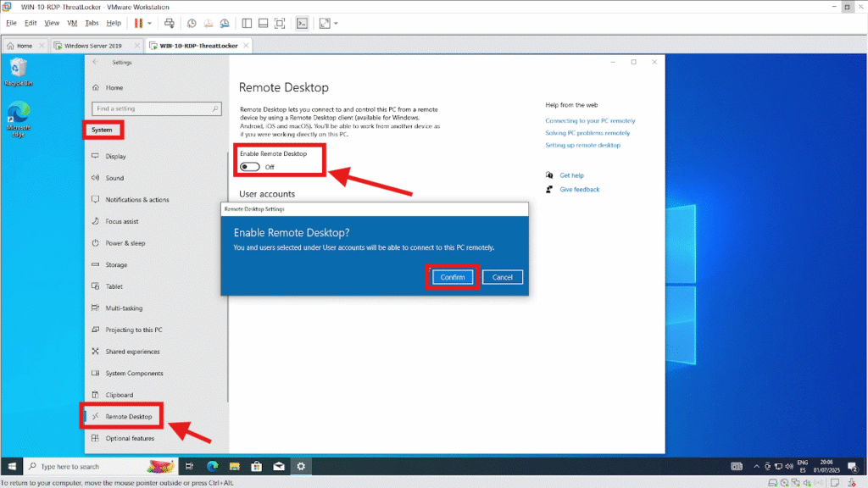Open Connecting to your PC remotely link
This screenshot has width=868, height=488.
point(590,120)
